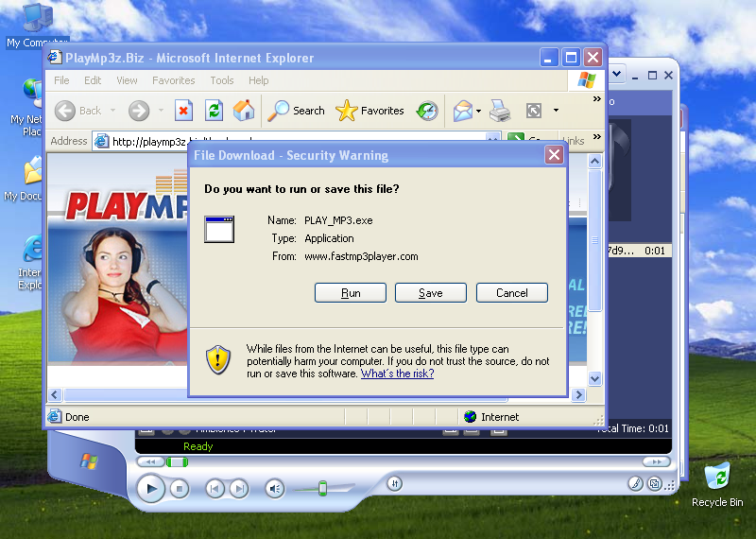The width and height of the screenshot is (756, 539).
Task: Click Stop in Windows Media Player
Action: click(x=180, y=489)
